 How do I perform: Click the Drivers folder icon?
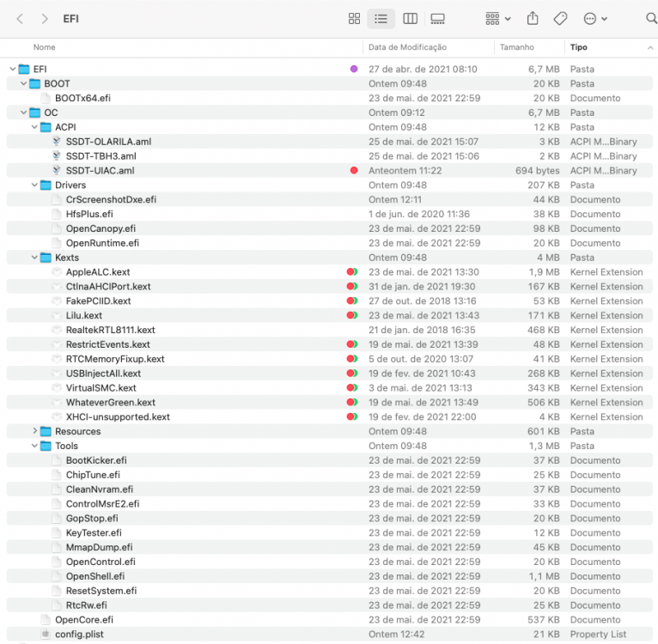pyautogui.click(x=46, y=185)
